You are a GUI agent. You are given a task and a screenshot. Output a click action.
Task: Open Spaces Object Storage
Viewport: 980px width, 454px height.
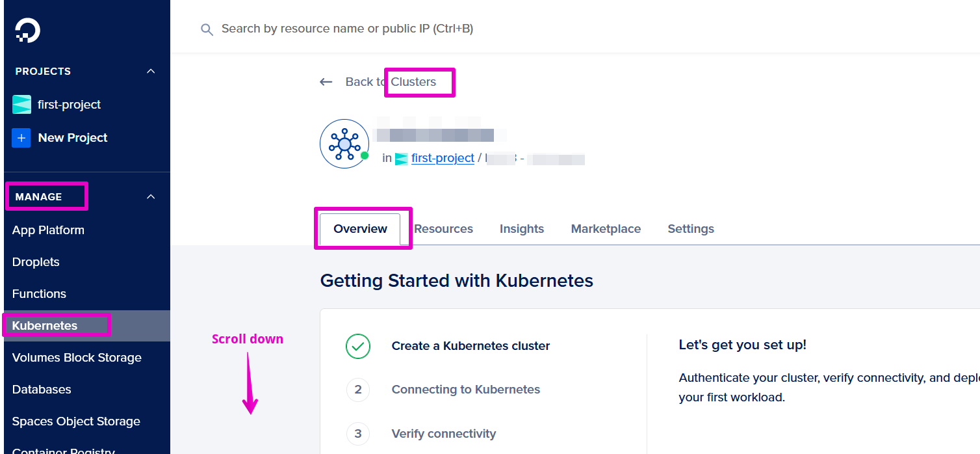point(76,421)
